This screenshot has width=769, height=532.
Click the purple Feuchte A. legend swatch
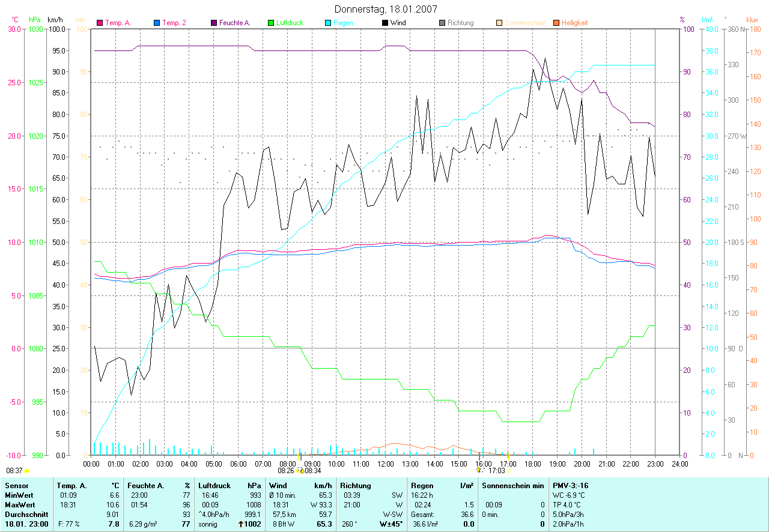coord(214,23)
